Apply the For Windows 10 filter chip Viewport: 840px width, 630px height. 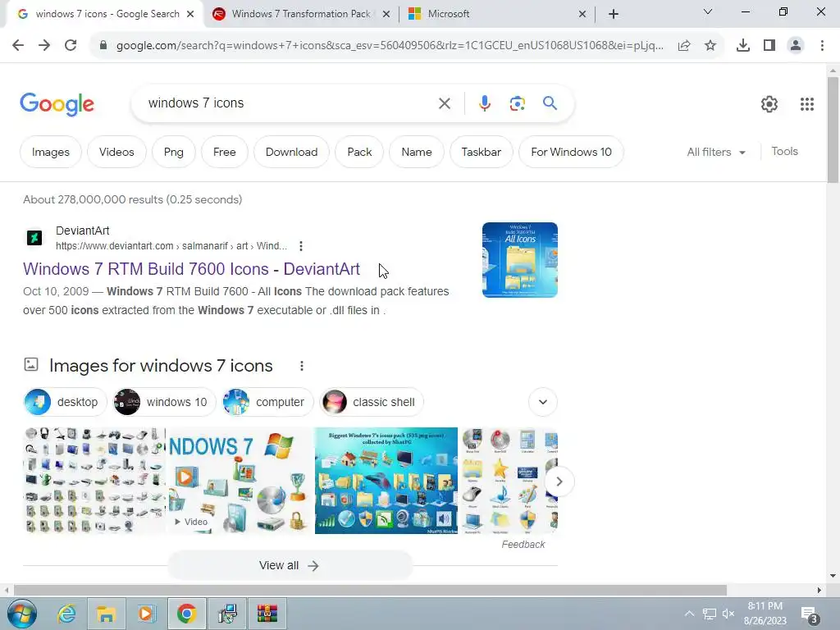coord(571,152)
